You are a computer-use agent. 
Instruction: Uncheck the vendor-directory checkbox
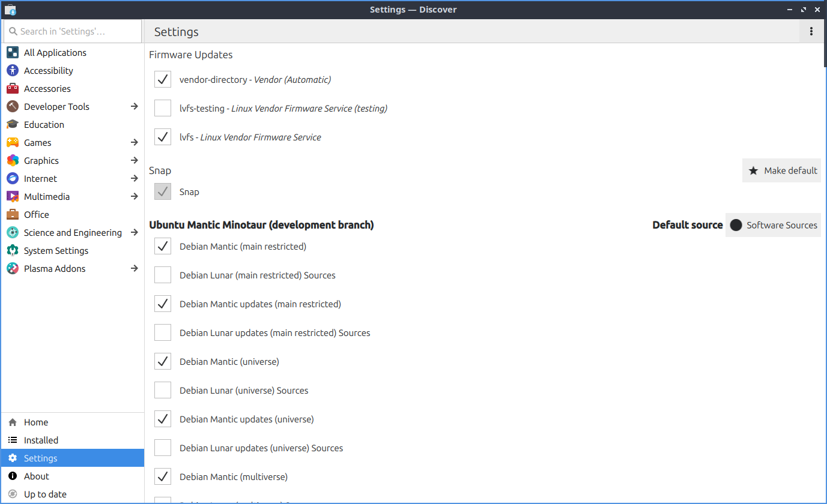point(163,80)
